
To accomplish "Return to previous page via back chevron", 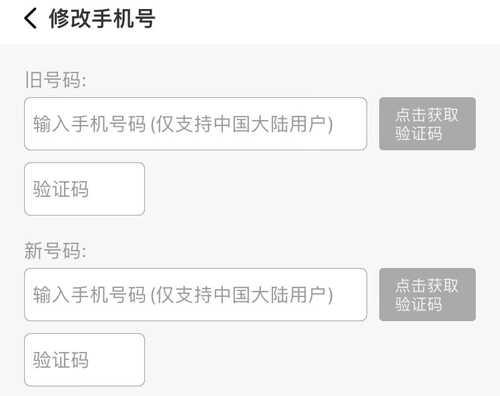I will tap(30, 19).
